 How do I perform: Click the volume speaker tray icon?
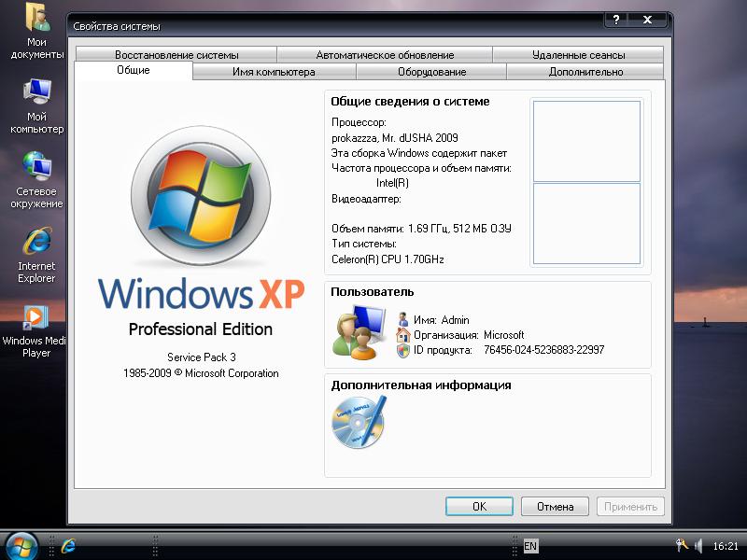tap(699, 546)
